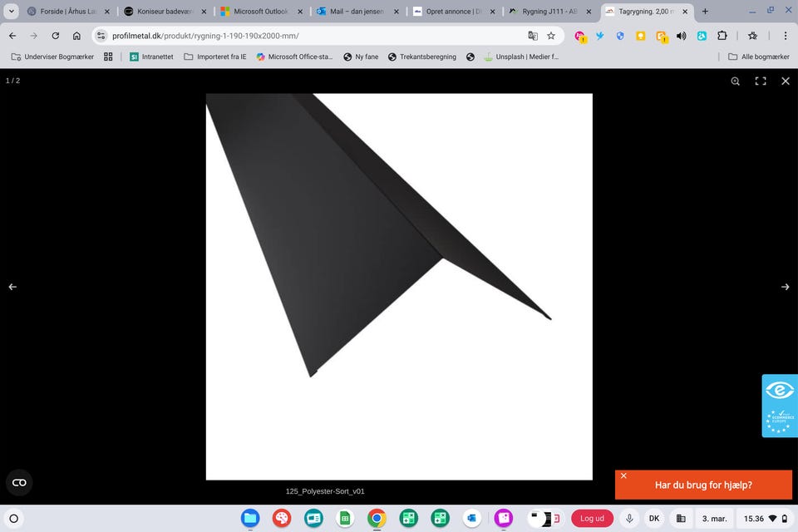Toggle fullscreen in the image viewer

[761, 81]
